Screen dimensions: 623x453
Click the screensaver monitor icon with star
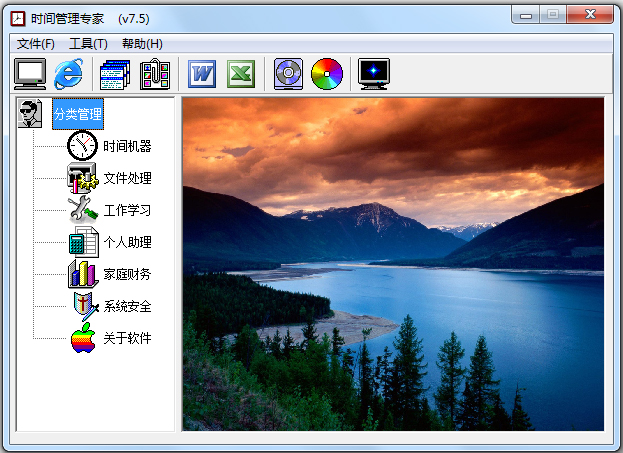[373, 74]
